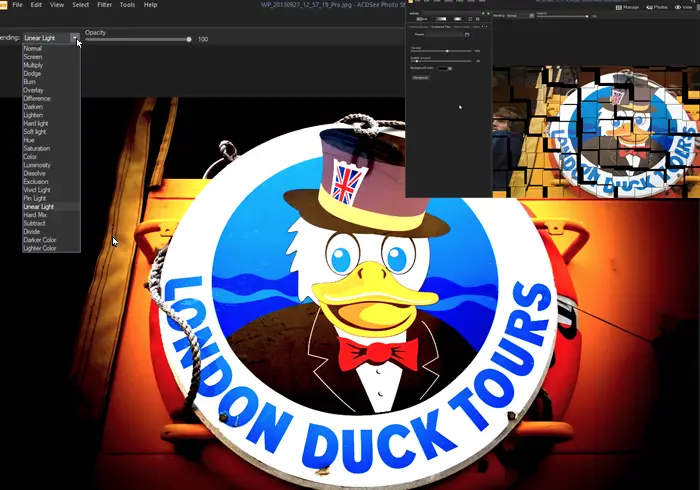The image size is (700, 490).
Task: Click the Background color swatch
Action: [442, 68]
